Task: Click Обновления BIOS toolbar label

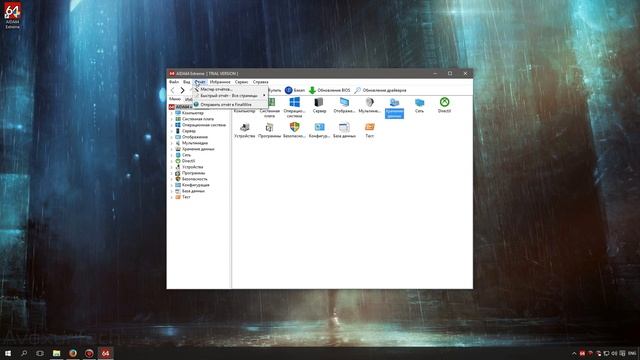Action: point(333,90)
